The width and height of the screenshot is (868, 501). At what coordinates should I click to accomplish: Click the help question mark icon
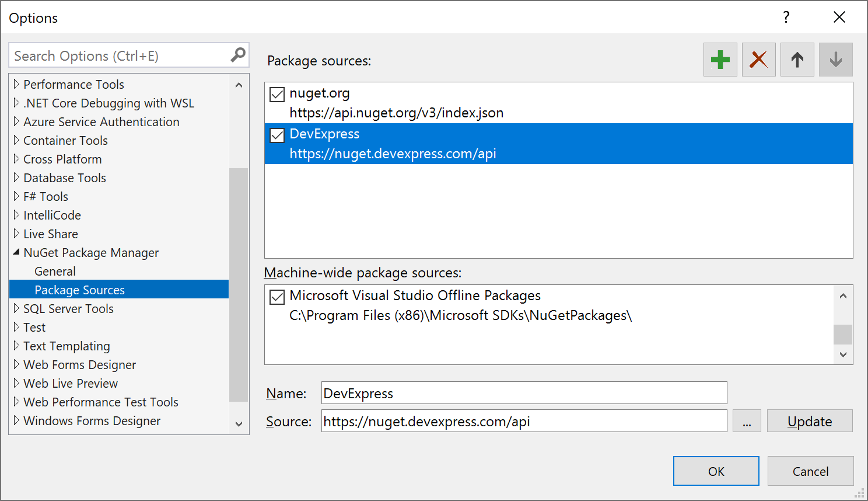tap(786, 18)
